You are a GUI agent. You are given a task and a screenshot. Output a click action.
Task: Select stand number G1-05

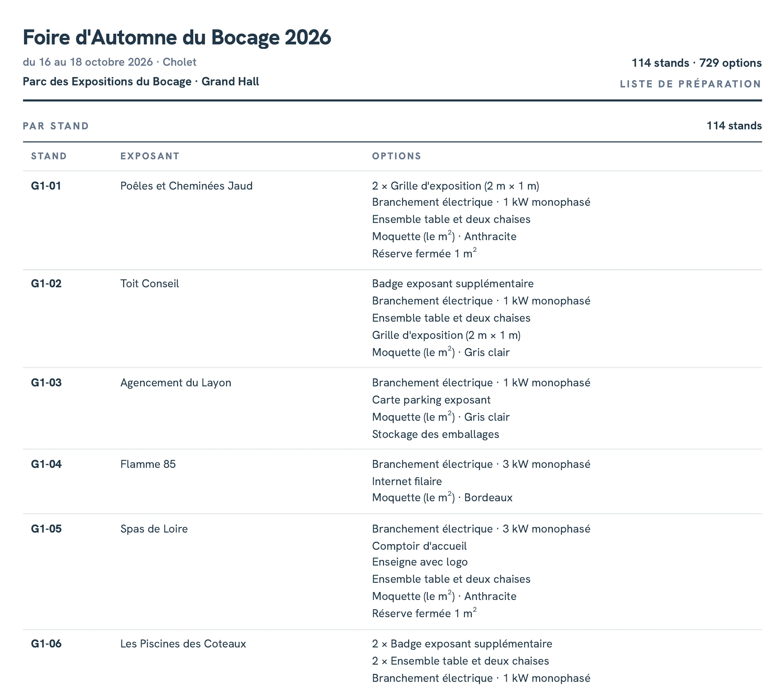[46, 529]
